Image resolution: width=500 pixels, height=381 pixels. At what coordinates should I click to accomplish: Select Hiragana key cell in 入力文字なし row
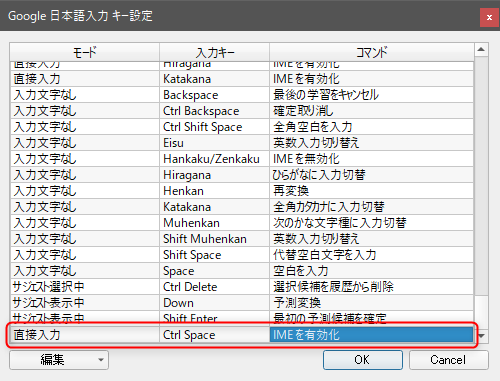coord(214,175)
